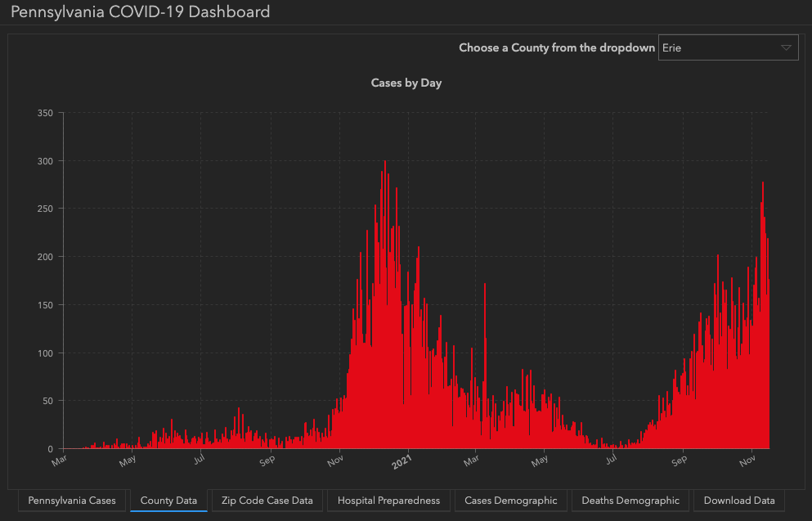812x521 pixels.
Task: Show the Cases Demographic tab
Action: point(510,501)
